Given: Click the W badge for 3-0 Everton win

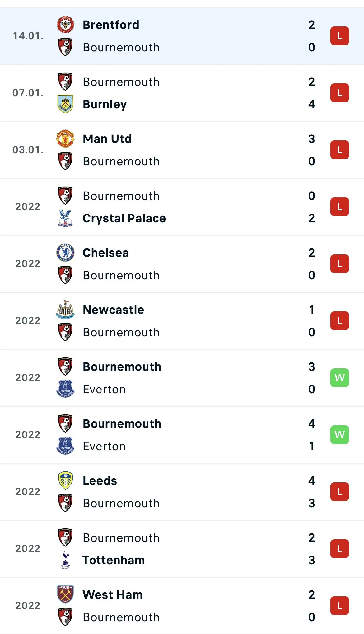Looking at the screenshot, I should tap(339, 378).
